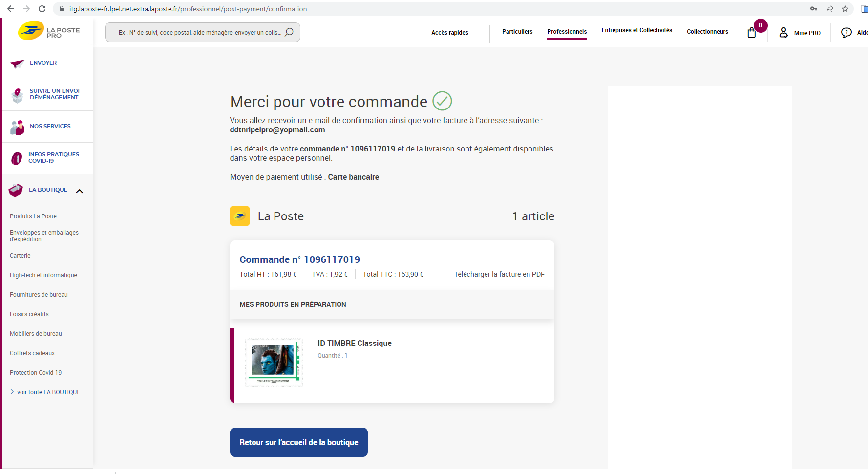This screenshot has width=868, height=474.
Task: Open Produits La Poste category
Action: 33,216
